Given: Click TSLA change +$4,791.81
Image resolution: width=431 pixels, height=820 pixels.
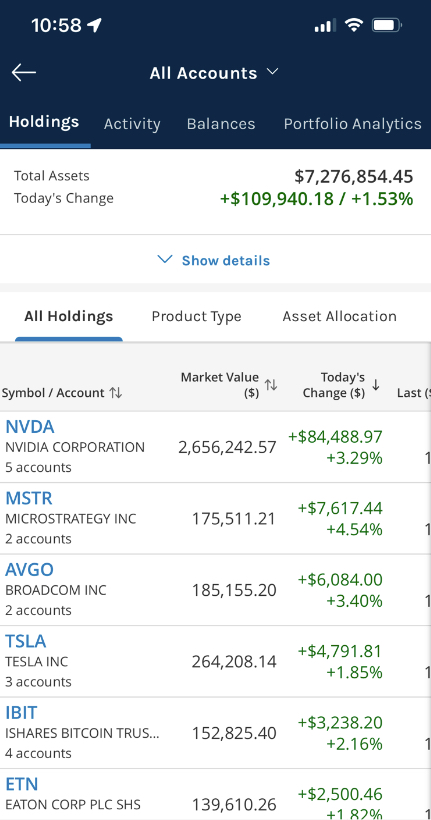Looking at the screenshot, I should [x=340, y=652].
